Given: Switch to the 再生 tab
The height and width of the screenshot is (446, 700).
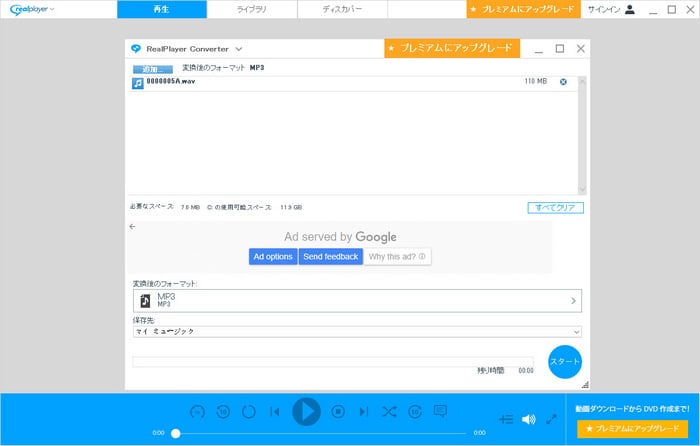Looking at the screenshot, I should point(162,9).
